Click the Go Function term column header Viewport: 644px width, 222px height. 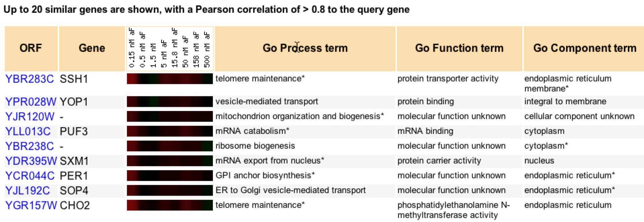tap(459, 48)
